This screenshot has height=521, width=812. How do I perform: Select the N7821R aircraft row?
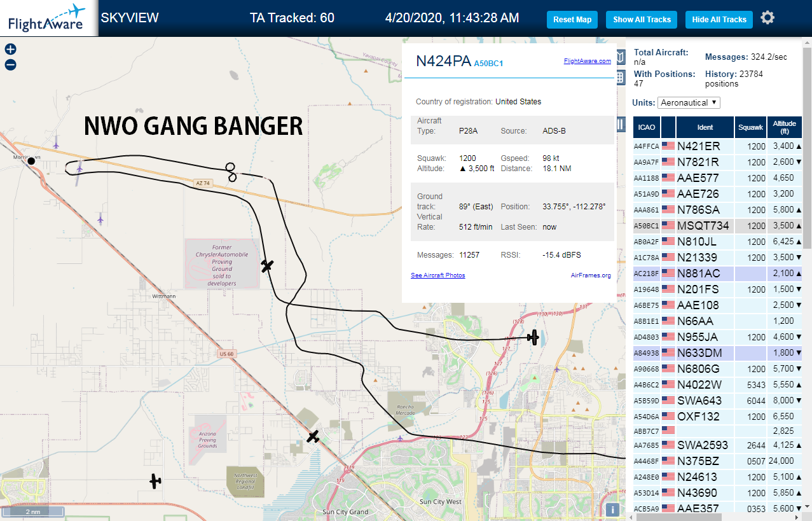click(717, 162)
